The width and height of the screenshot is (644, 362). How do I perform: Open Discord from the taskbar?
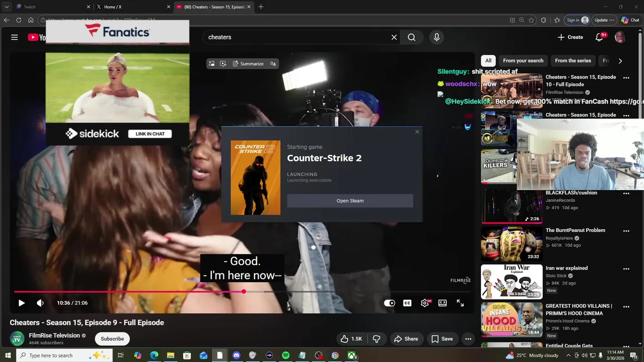coord(236,355)
